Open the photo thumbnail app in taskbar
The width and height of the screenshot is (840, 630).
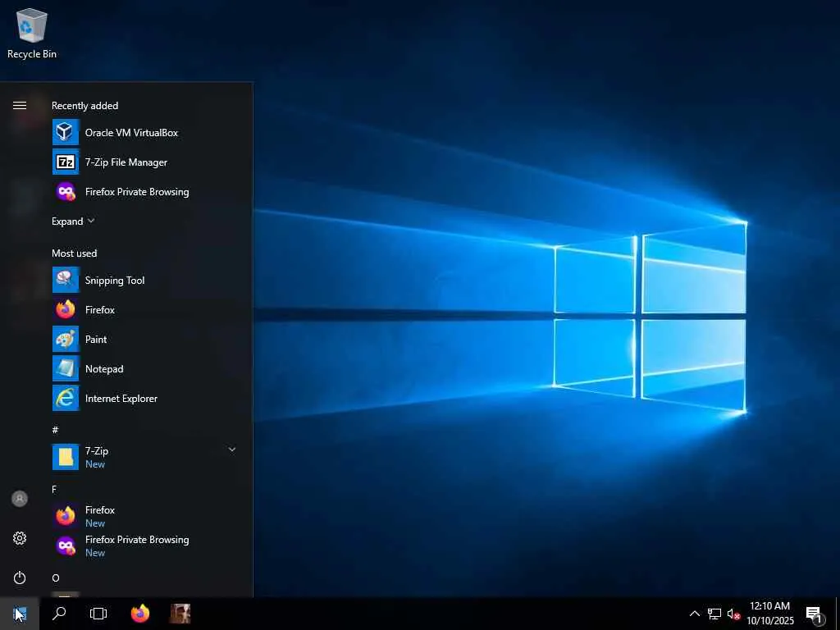tap(180, 614)
